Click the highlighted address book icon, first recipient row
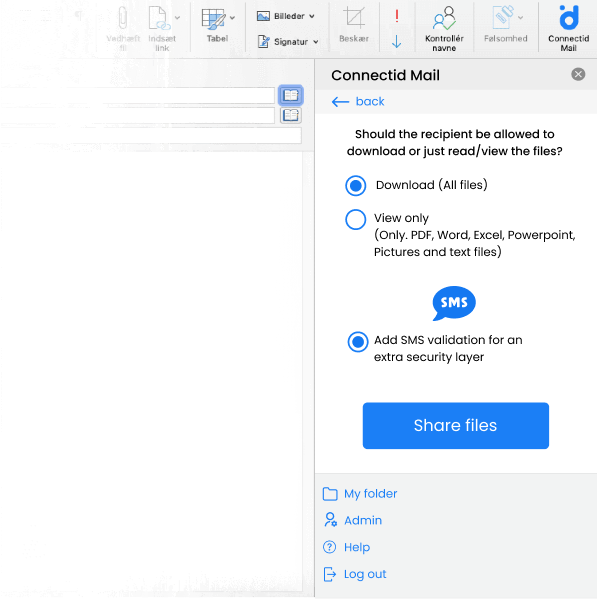Viewport: 597px width, 599px height. pos(291,95)
